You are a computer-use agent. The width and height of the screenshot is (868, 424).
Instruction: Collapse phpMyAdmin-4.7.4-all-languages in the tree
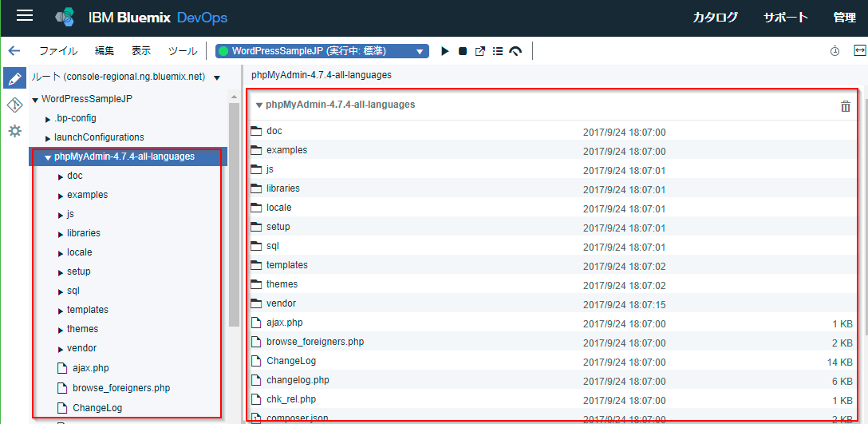tap(48, 157)
